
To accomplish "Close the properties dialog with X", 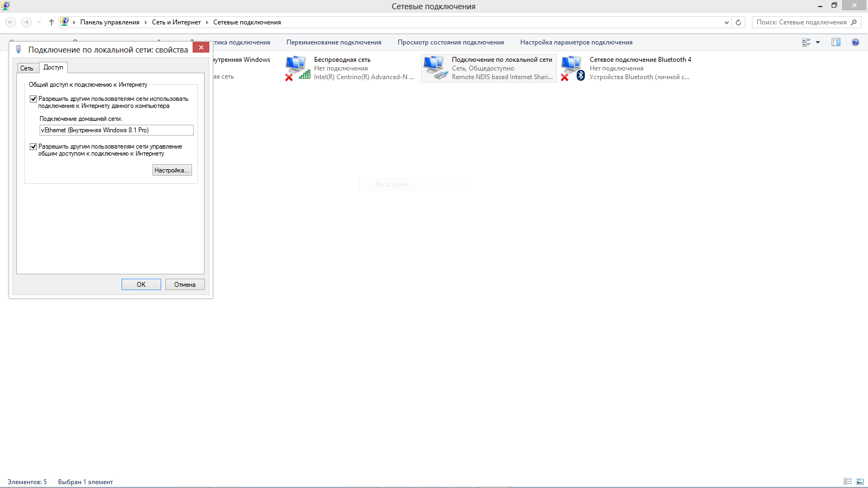I will (x=201, y=48).
